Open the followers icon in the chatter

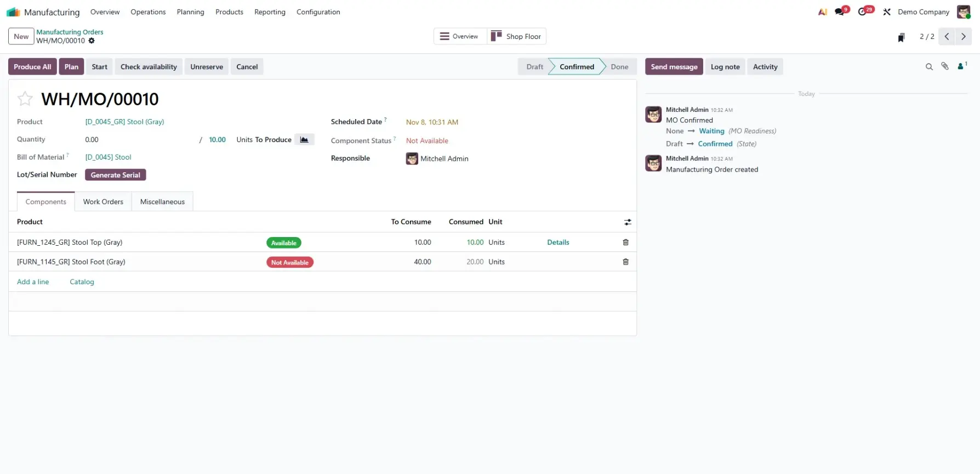tap(961, 66)
